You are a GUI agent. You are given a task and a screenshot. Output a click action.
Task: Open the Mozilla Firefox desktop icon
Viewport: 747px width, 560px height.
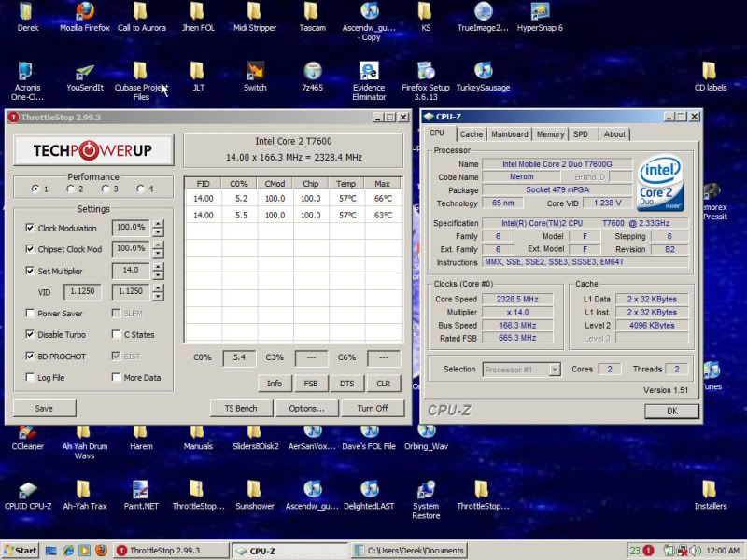[85, 17]
